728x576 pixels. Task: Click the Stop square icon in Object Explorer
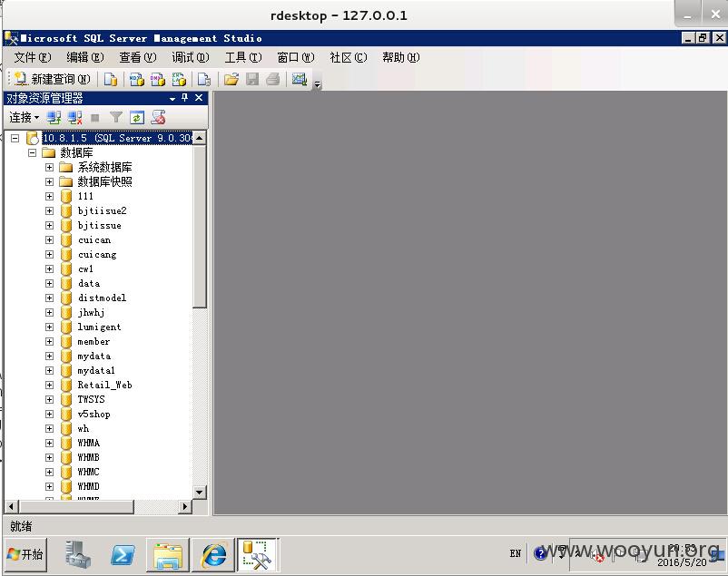[x=95, y=118]
